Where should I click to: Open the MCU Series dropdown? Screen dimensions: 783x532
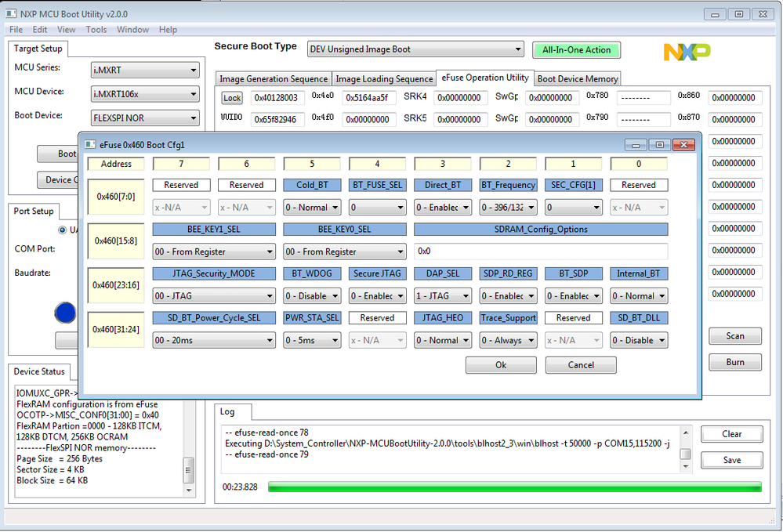click(x=145, y=71)
